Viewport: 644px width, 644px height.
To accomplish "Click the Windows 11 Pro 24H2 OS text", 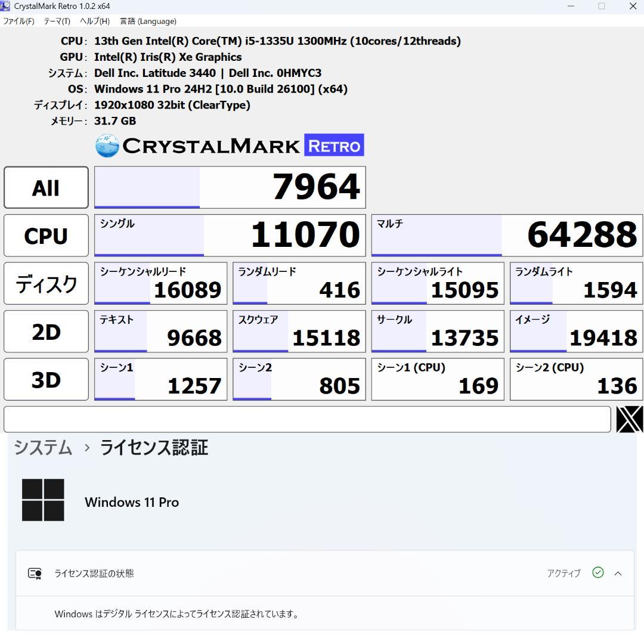I will (x=221, y=89).
